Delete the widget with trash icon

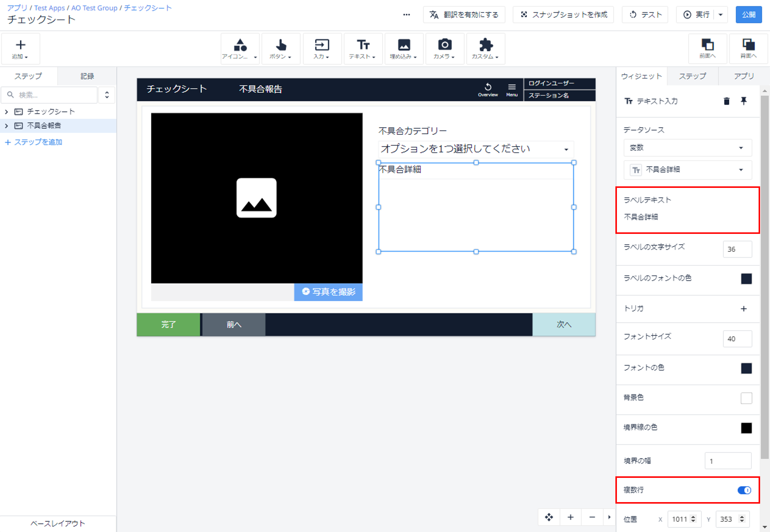[727, 101]
